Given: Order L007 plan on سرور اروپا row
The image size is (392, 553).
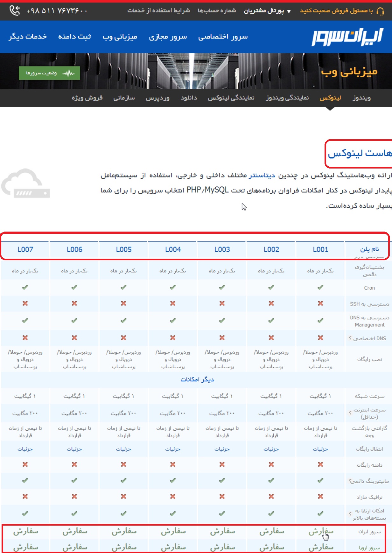Looking at the screenshot, I should [x=25, y=547].
